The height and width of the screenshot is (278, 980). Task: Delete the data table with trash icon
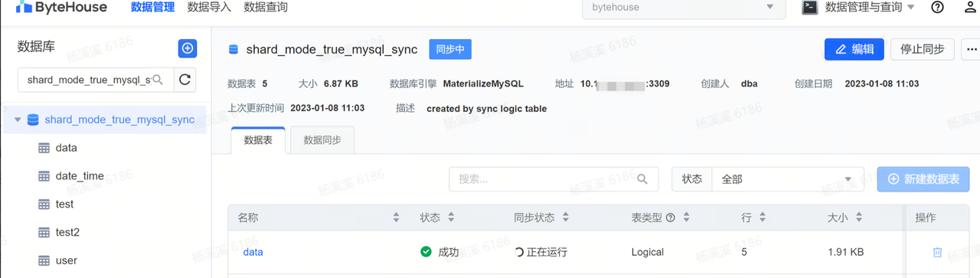937,252
